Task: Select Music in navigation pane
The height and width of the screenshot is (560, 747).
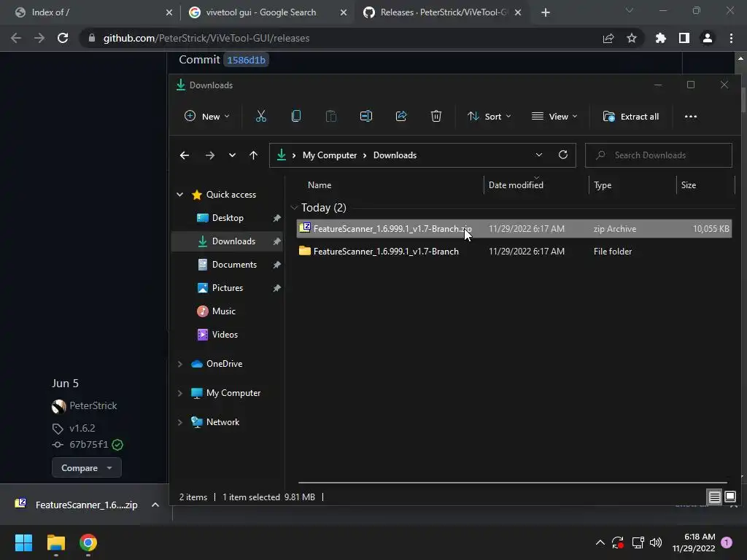Action: tap(223, 311)
